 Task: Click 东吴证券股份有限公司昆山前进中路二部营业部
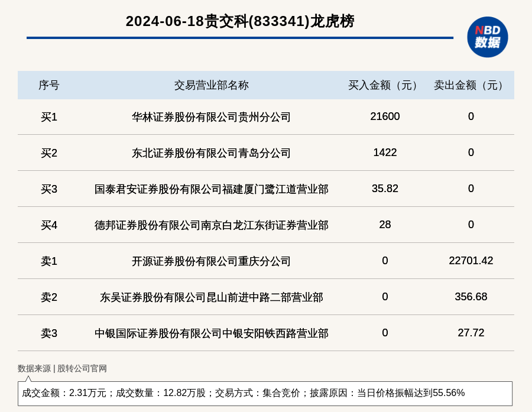212,297
